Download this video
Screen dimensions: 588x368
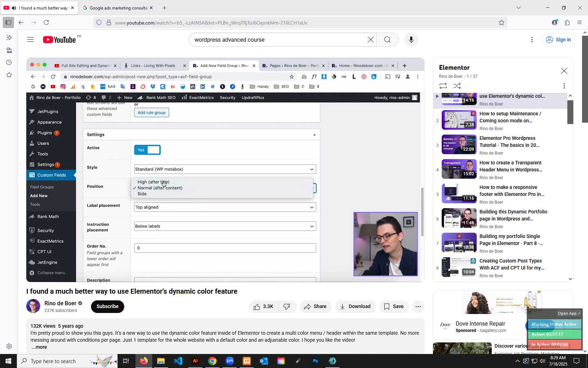click(355, 307)
